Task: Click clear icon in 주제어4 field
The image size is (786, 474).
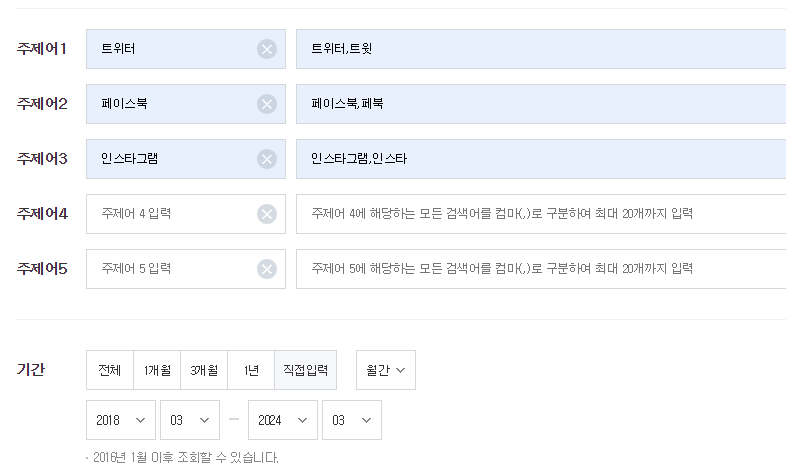Action: 266,214
